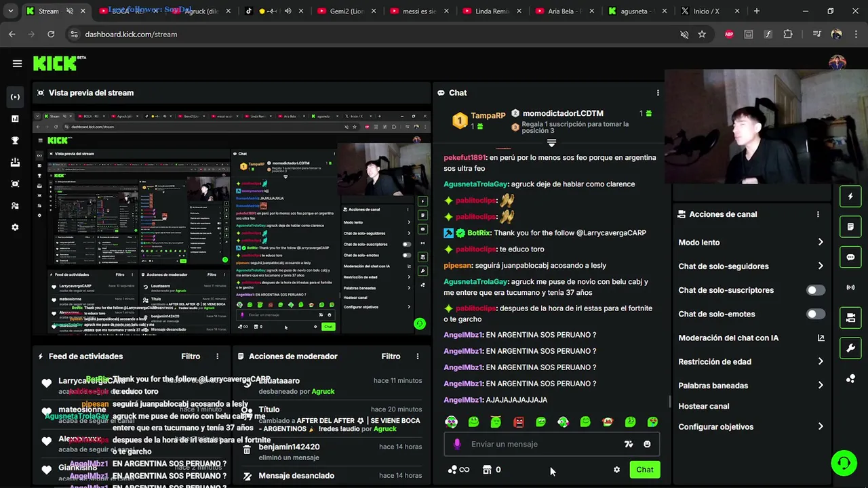Open the user avatar menu at the top right
The width and height of the screenshot is (868, 488).
pyautogui.click(x=837, y=63)
